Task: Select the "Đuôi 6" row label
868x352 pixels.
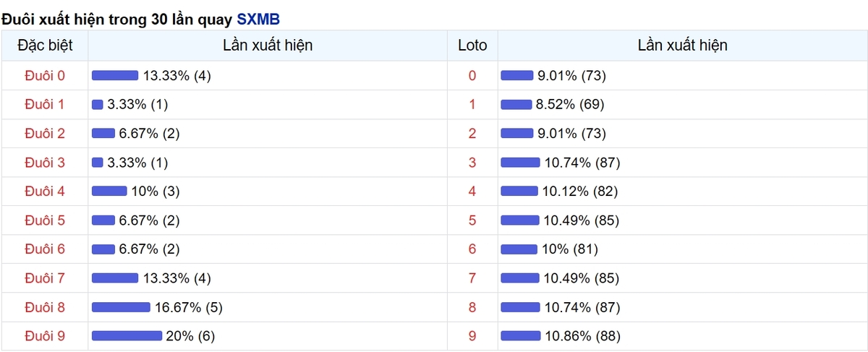Action: pyautogui.click(x=45, y=249)
